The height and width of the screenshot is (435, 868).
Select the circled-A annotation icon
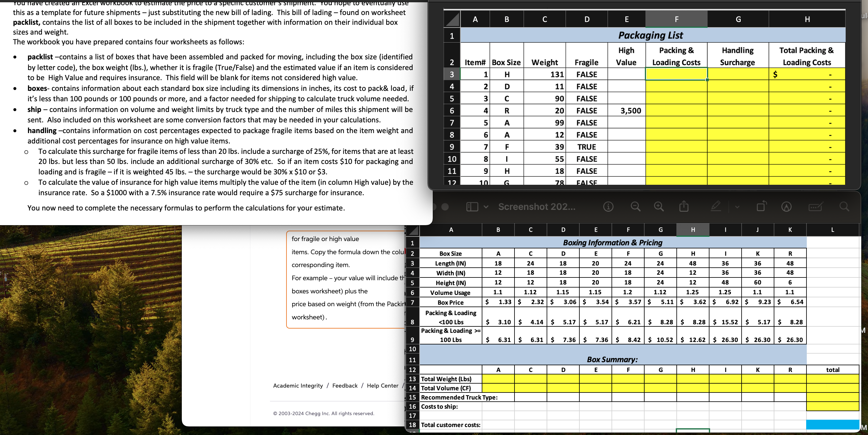(786, 206)
